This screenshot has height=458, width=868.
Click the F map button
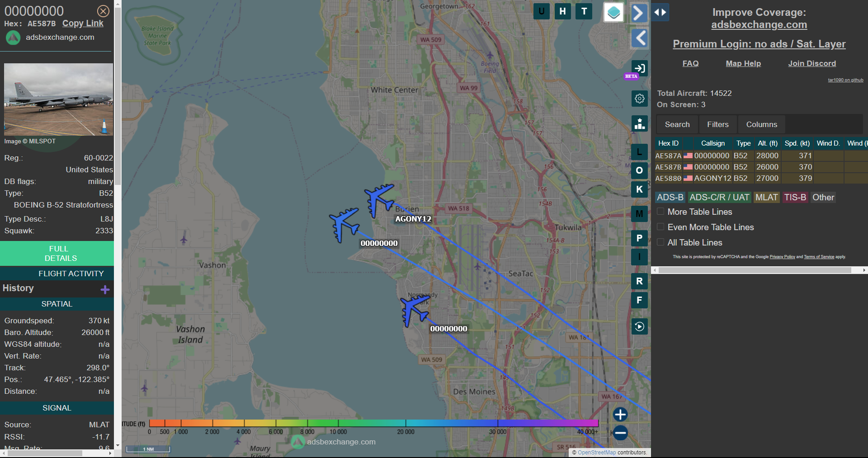click(x=639, y=300)
